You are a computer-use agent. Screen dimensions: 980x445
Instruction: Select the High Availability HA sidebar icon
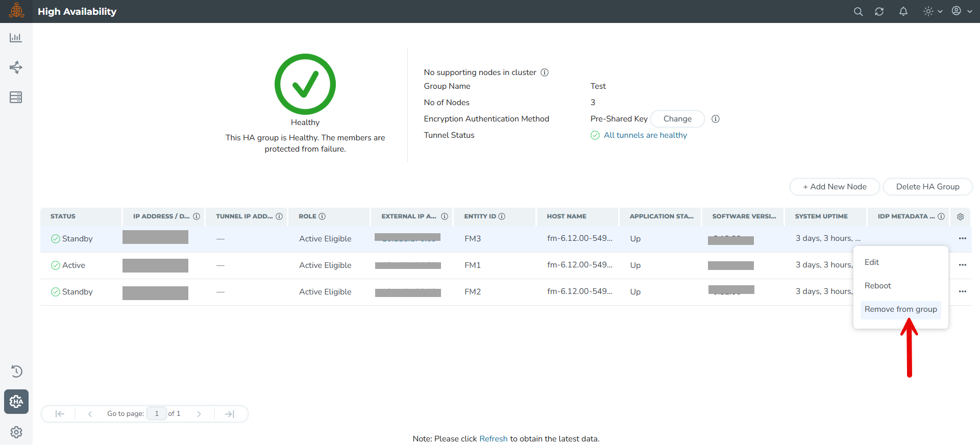tap(16, 402)
